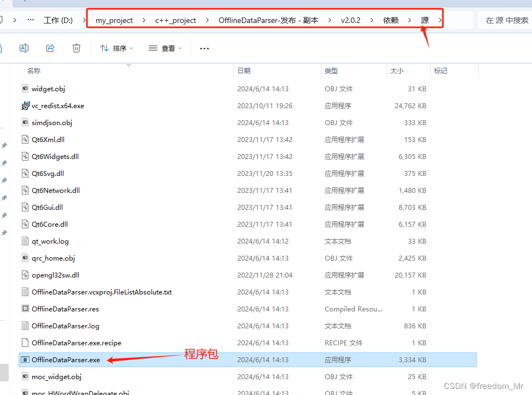The image size is (532, 395).
Task: Select the Qt6Widgets.dll file icon
Action: pos(25,156)
